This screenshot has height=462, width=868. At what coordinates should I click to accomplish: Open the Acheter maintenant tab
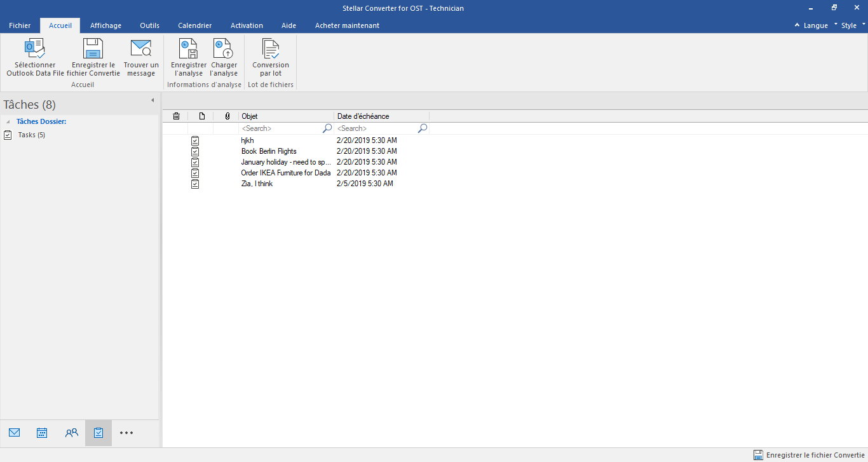click(x=347, y=25)
